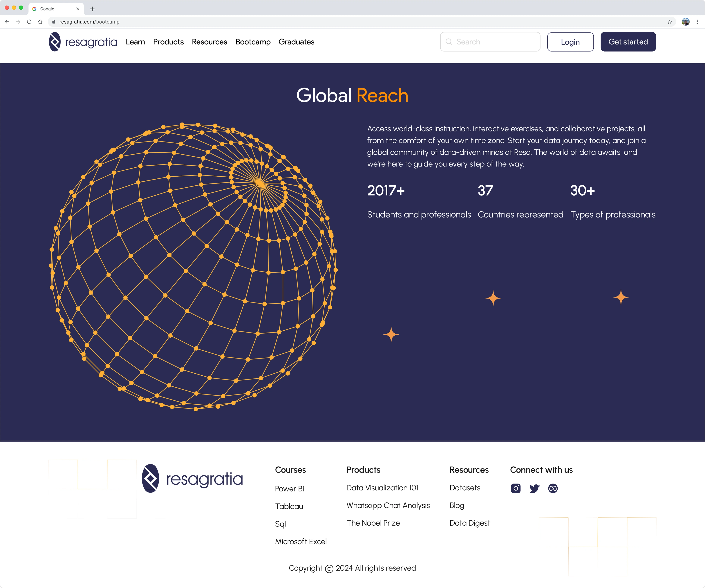705x588 pixels.
Task: Open the Datasets link
Action: 465,488
